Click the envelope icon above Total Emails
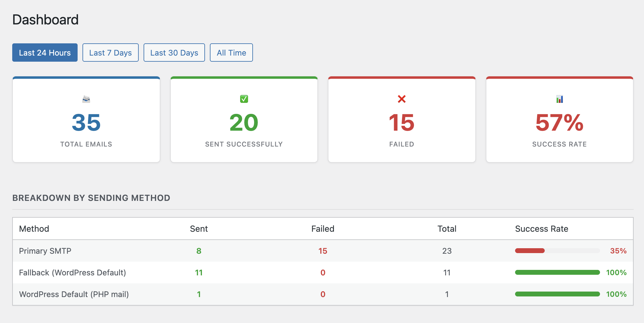This screenshot has width=644, height=323. 86,99
